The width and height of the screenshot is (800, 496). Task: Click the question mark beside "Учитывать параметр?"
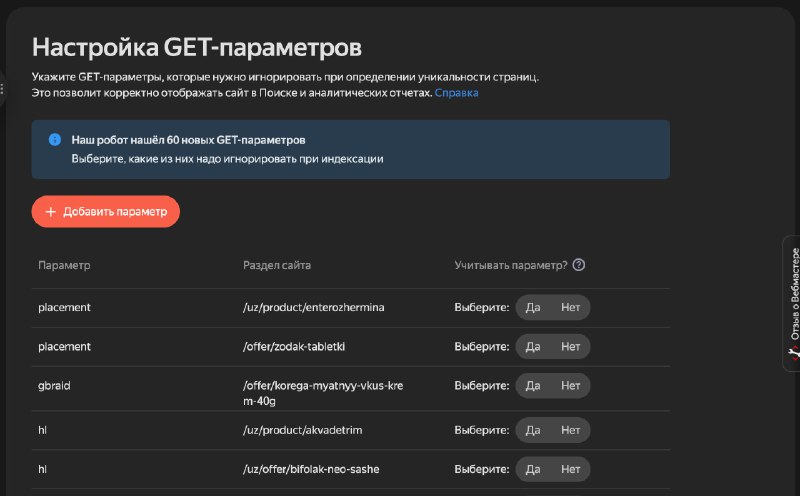tap(578, 265)
